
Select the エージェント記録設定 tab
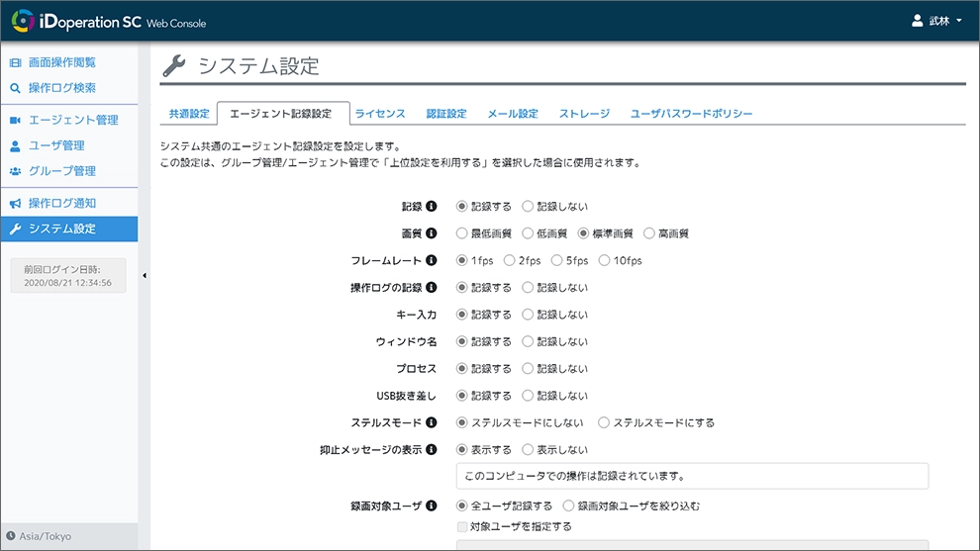pos(283,114)
